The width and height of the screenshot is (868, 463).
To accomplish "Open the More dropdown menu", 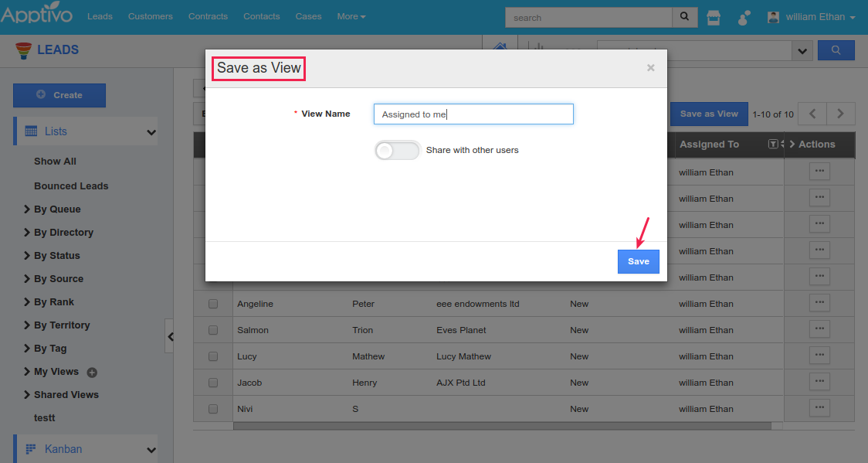I will click(351, 16).
